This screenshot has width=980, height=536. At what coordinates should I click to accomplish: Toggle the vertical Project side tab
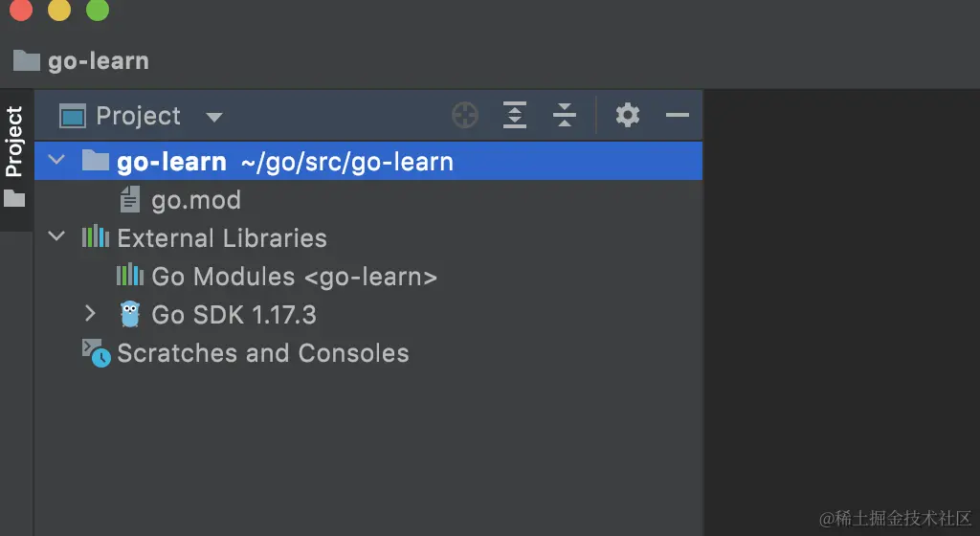14,142
